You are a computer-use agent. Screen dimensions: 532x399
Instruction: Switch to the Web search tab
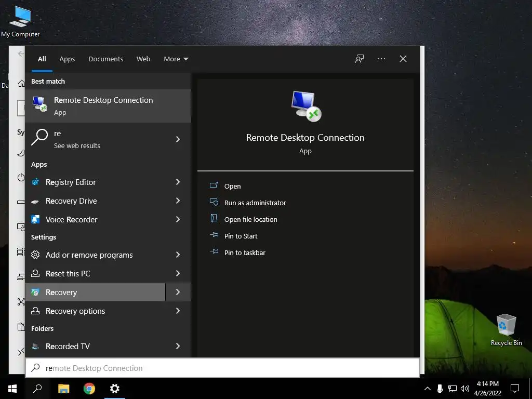[x=143, y=59]
